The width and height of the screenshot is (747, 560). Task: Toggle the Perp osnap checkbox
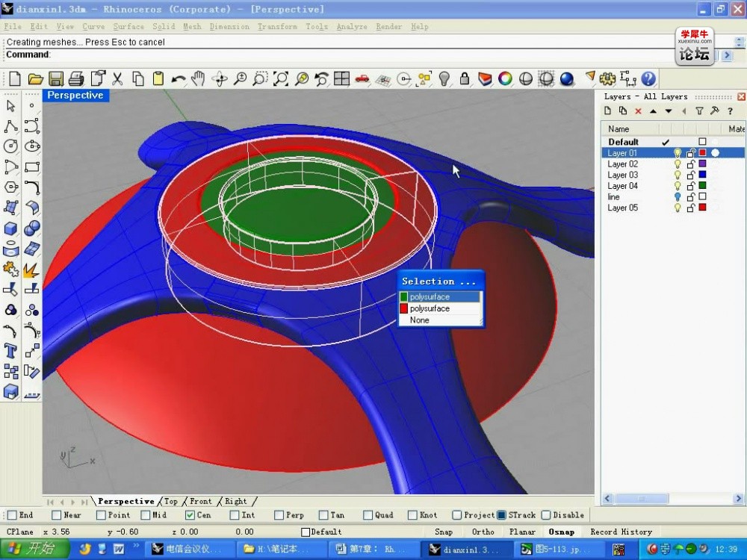279,514
